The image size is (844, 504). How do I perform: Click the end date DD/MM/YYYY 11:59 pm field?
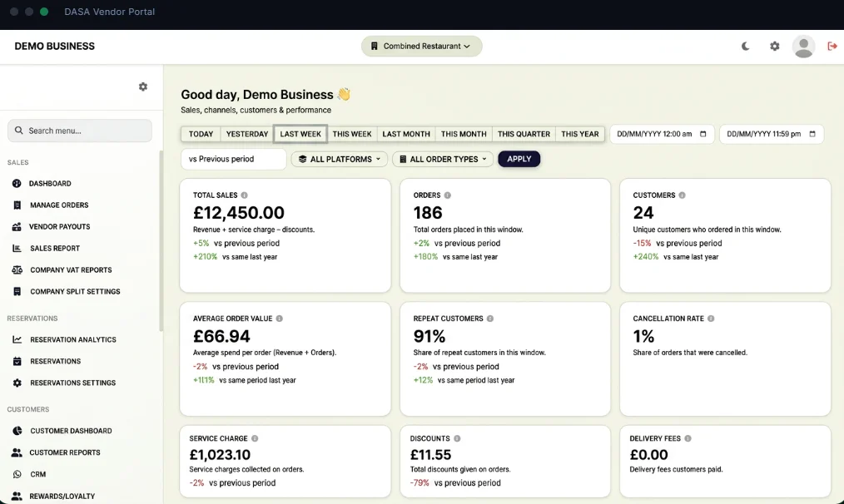tap(772, 134)
